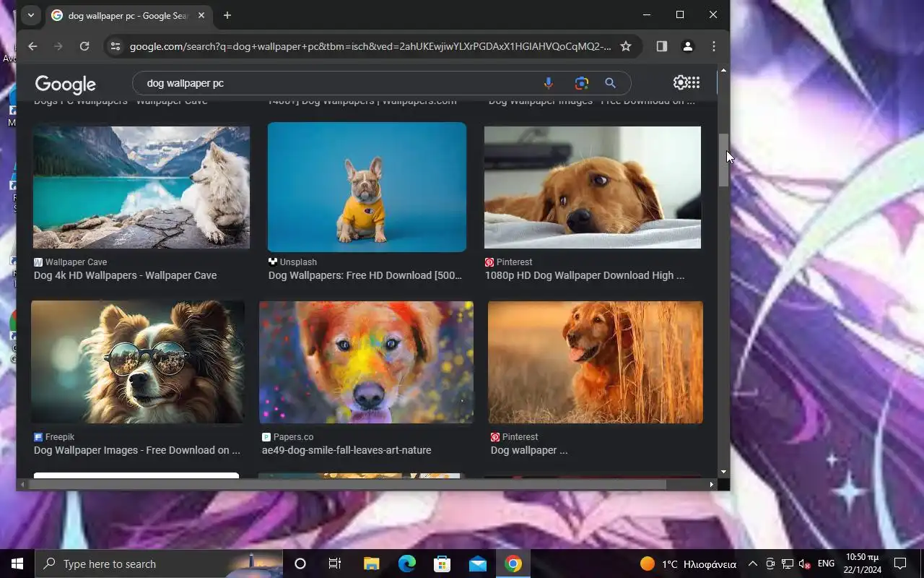Click horizontal scrollbar right arrow
Screen dimensions: 924x578
pyautogui.click(x=711, y=485)
